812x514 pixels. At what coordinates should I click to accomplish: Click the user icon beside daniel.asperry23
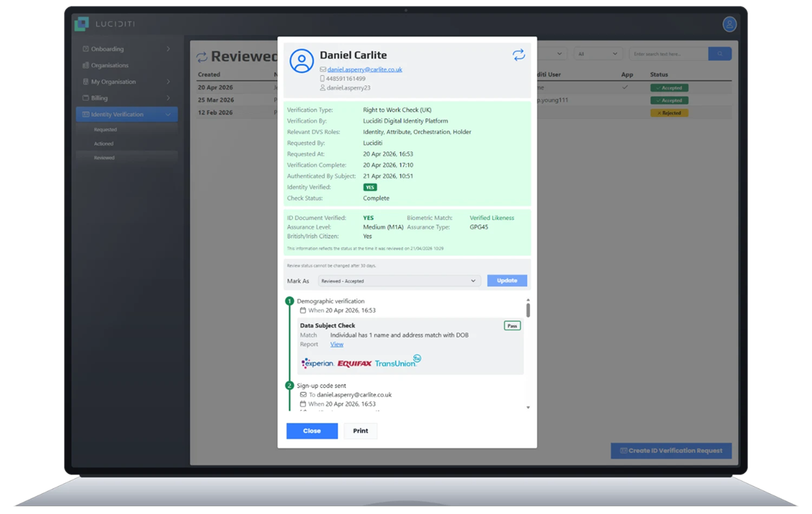click(x=323, y=88)
